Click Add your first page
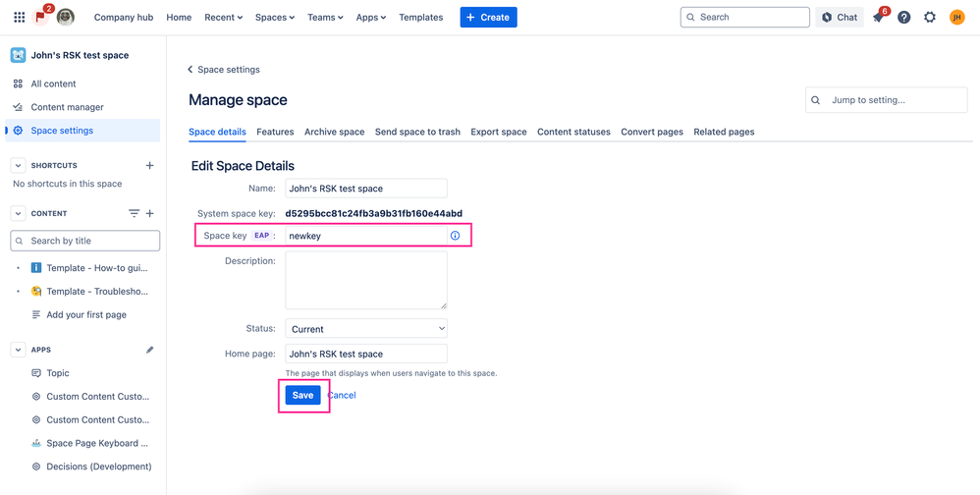Image resolution: width=980 pixels, height=495 pixels. (x=86, y=315)
